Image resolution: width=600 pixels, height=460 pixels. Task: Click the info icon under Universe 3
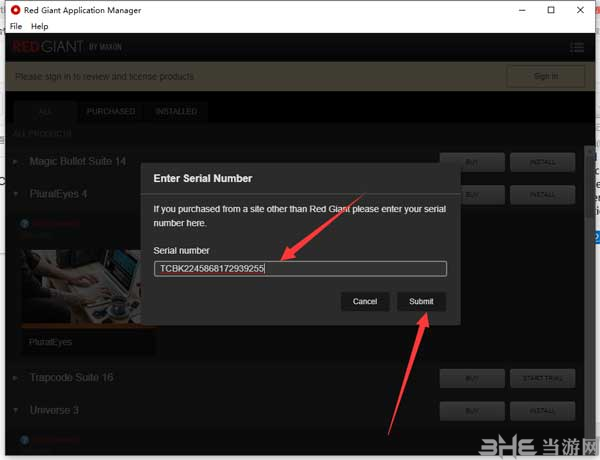pos(24,440)
